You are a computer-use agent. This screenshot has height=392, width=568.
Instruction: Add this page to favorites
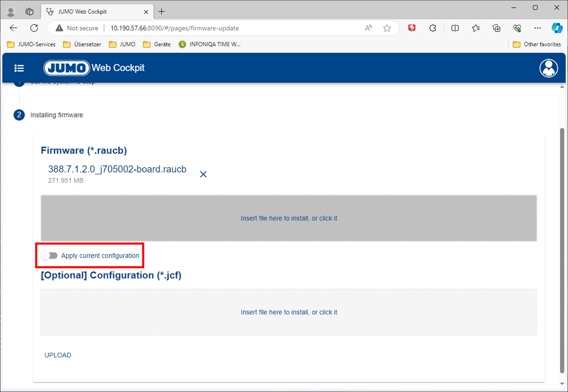click(x=387, y=28)
